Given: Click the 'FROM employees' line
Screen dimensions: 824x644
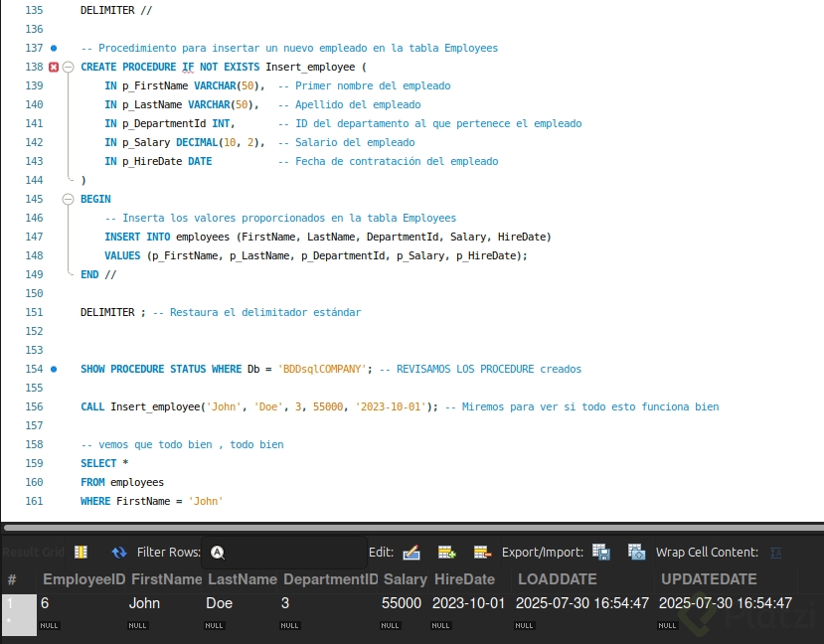Looking at the screenshot, I should (122, 482).
